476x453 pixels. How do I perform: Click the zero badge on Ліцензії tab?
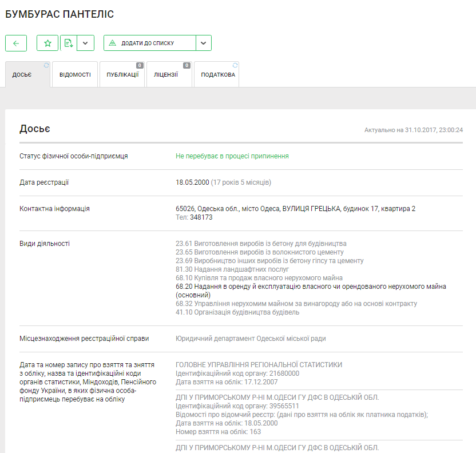point(187,65)
